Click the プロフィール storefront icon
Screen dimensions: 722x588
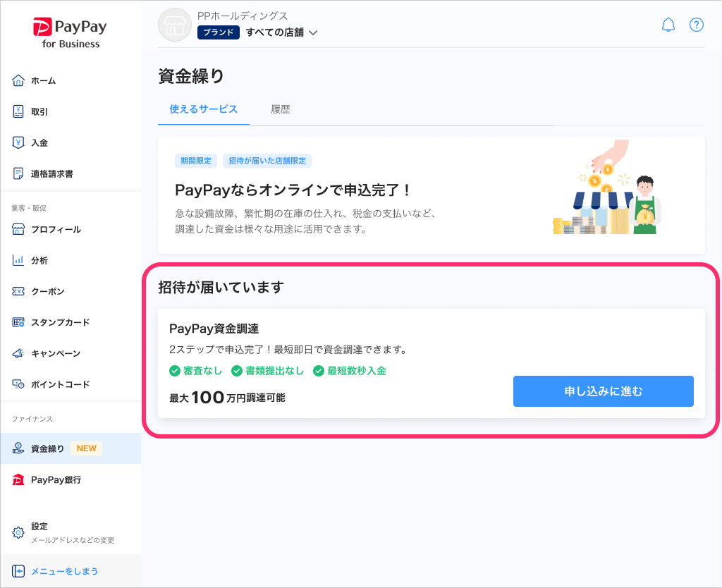coord(18,229)
